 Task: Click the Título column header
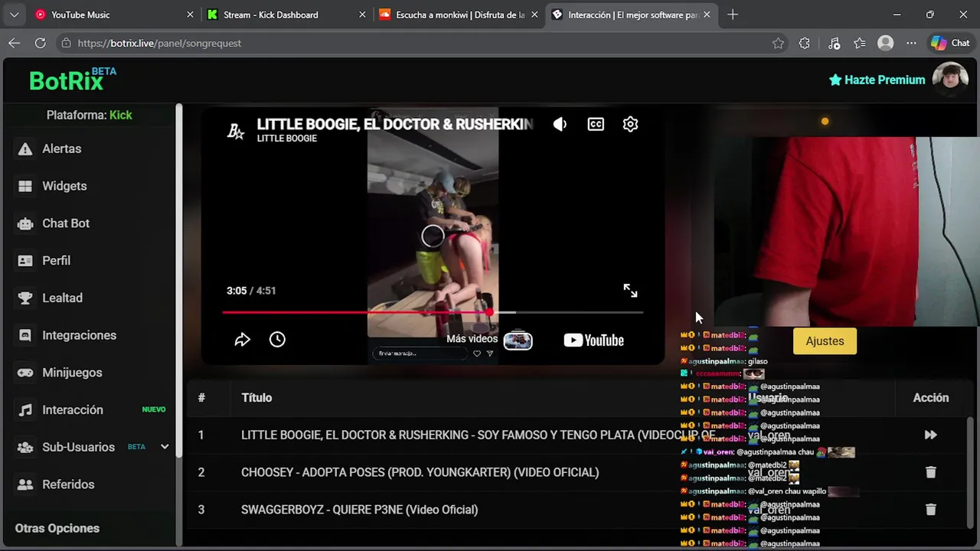pyautogui.click(x=256, y=398)
